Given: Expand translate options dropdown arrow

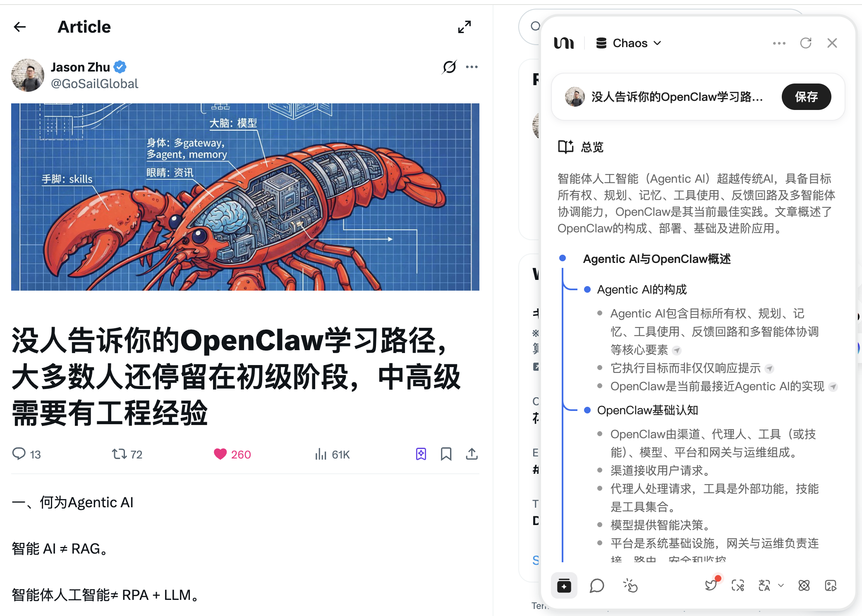Looking at the screenshot, I should tap(781, 585).
